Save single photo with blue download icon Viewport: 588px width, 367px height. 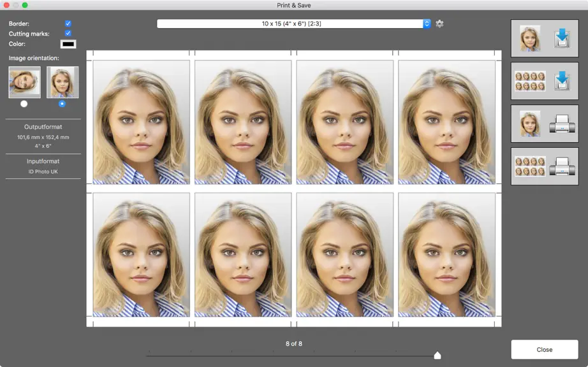tap(545, 38)
